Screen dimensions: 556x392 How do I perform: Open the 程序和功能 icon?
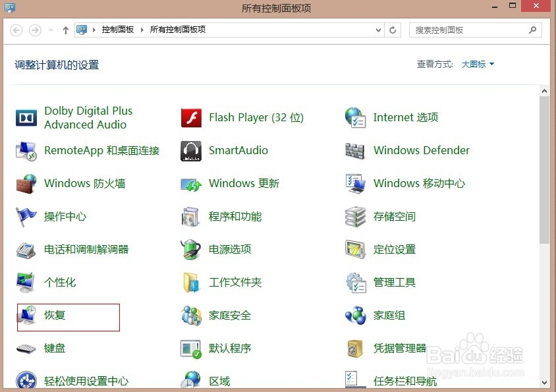[190, 217]
